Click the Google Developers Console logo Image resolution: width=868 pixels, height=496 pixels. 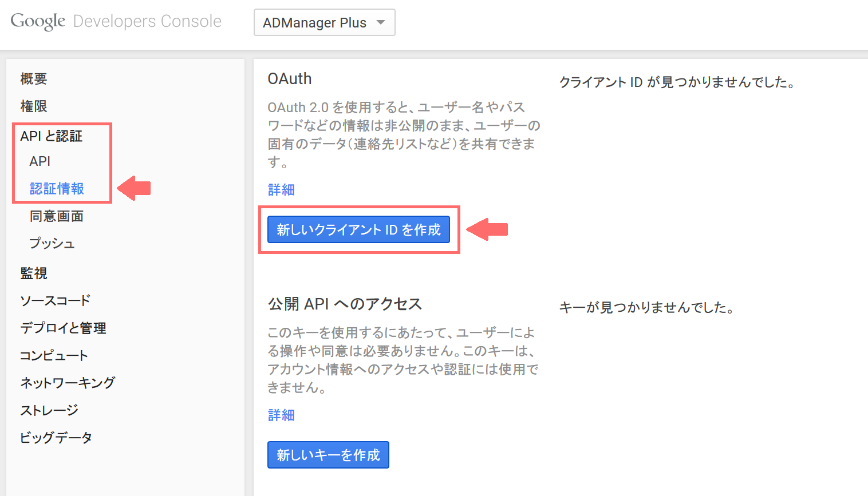pyautogui.click(x=116, y=21)
